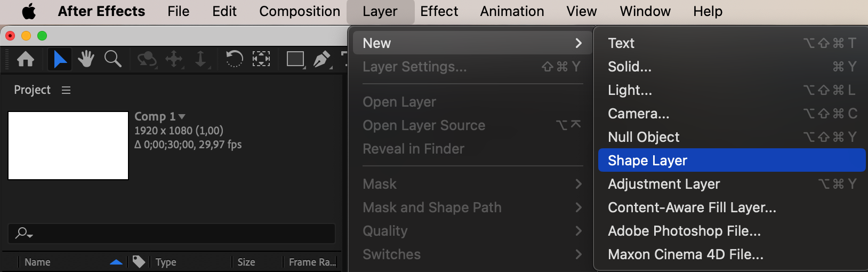Expand the Comp 1 dropdown arrow

182,116
